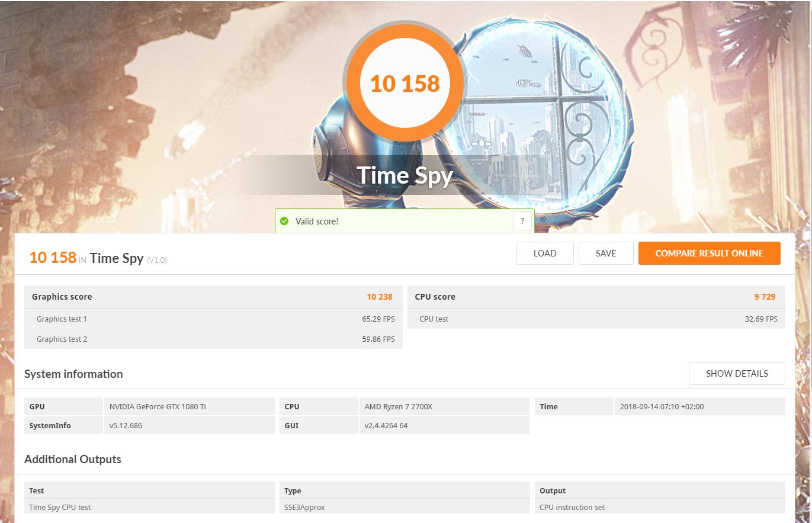Click the Graphics test 2 row label
The width and height of the screenshot is (812, 523).
click(x=62, y=339)
